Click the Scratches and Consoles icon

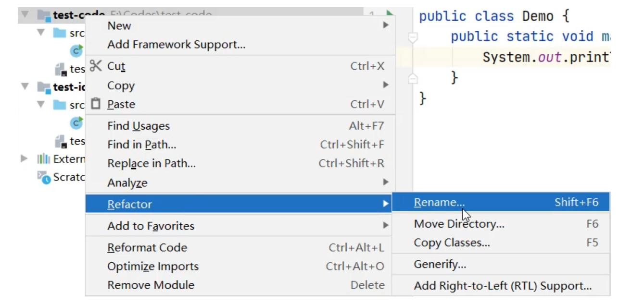pos(44,177)
